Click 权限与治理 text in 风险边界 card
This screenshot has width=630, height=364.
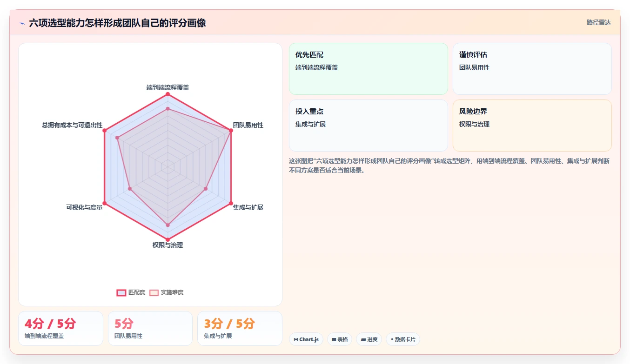coord(474,124)
